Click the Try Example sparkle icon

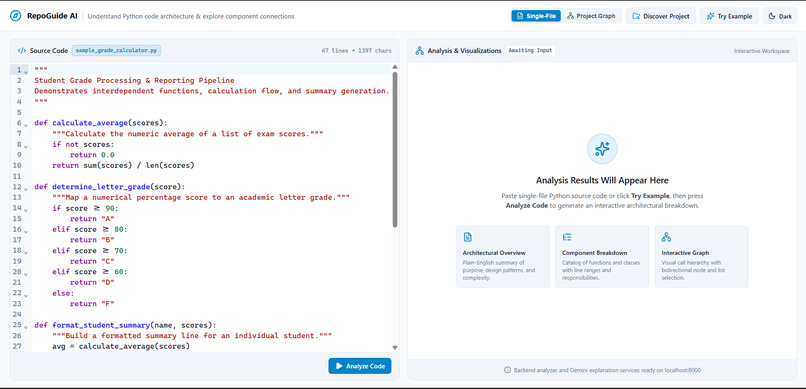[710, 16]
